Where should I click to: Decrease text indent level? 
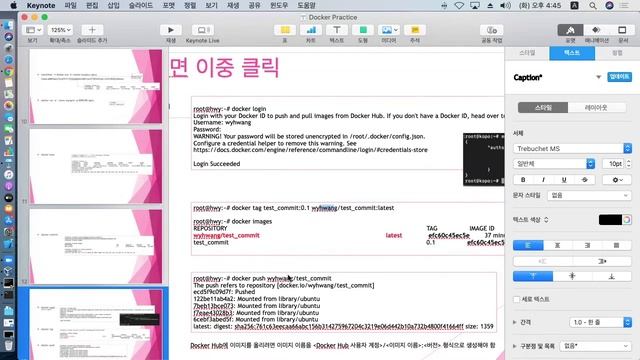click(x=542, y=261)
